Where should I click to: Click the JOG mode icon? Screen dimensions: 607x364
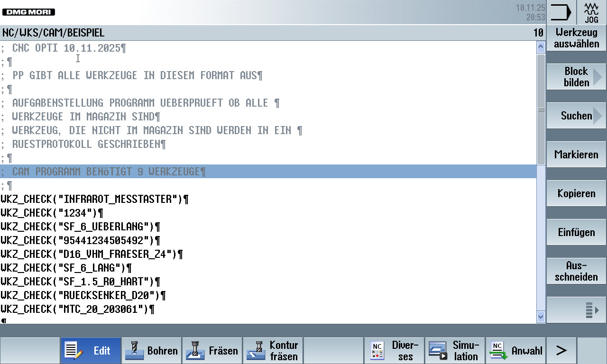tap(591, 12)
